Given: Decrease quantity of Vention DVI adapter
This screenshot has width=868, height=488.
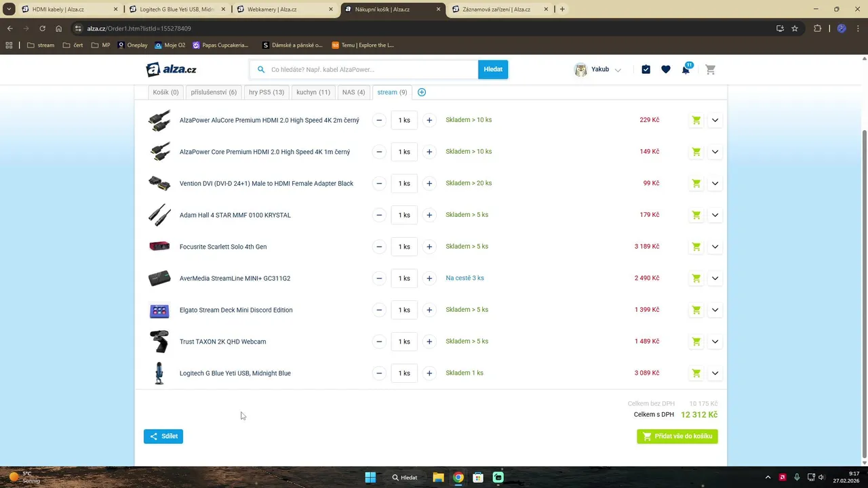Looking at the screenshot, I should pos(379,184).
